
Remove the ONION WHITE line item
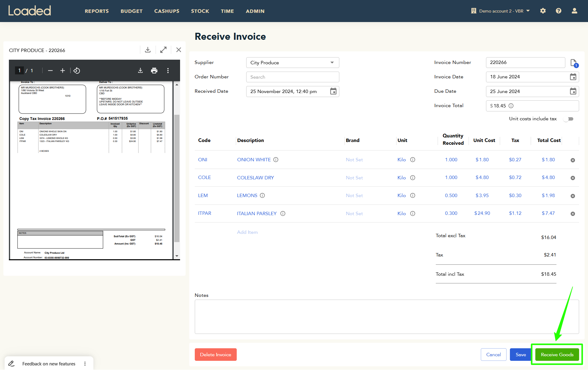(x=573, y=160)
